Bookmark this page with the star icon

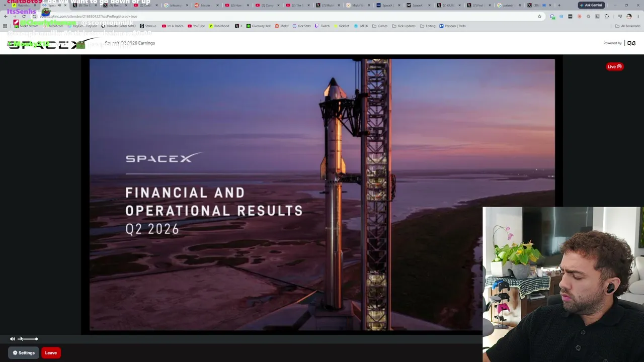pos(539,17)
